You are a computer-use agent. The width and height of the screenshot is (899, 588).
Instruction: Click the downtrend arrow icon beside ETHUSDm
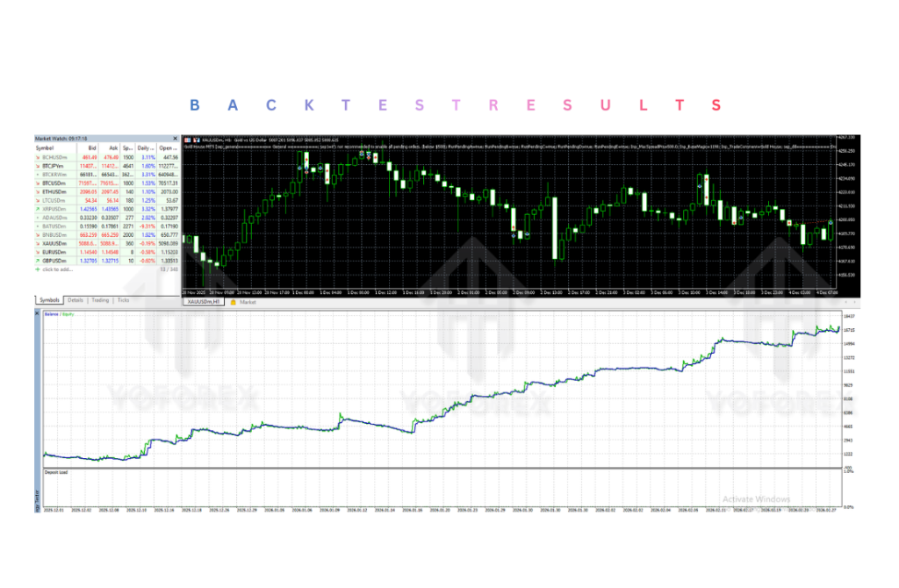coord(40,191)
